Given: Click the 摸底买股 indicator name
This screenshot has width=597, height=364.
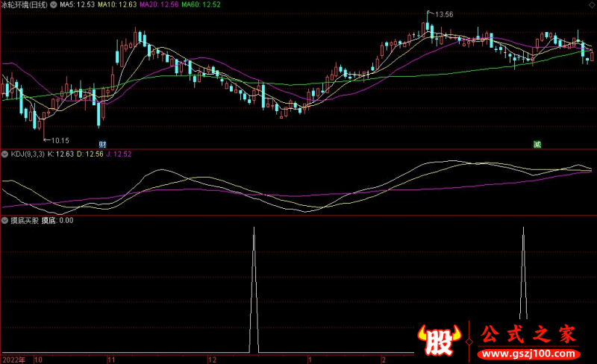Looking at the screenshot, I should [x=25, y=221].
